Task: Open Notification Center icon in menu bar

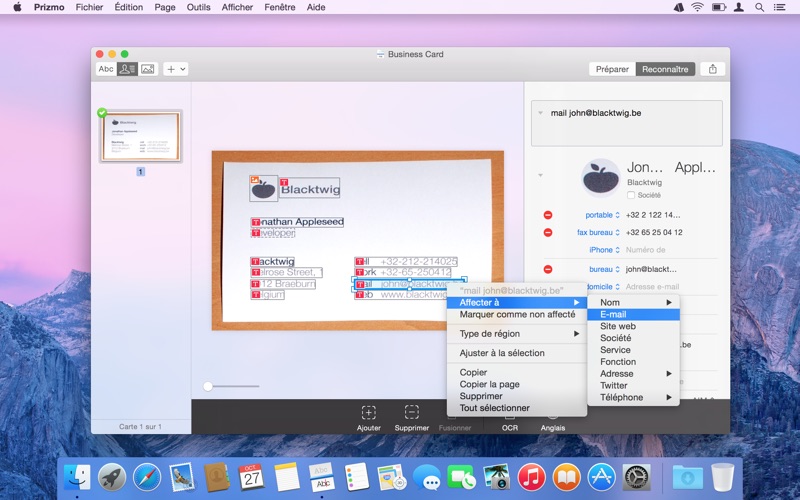Action: pos(779,7)
